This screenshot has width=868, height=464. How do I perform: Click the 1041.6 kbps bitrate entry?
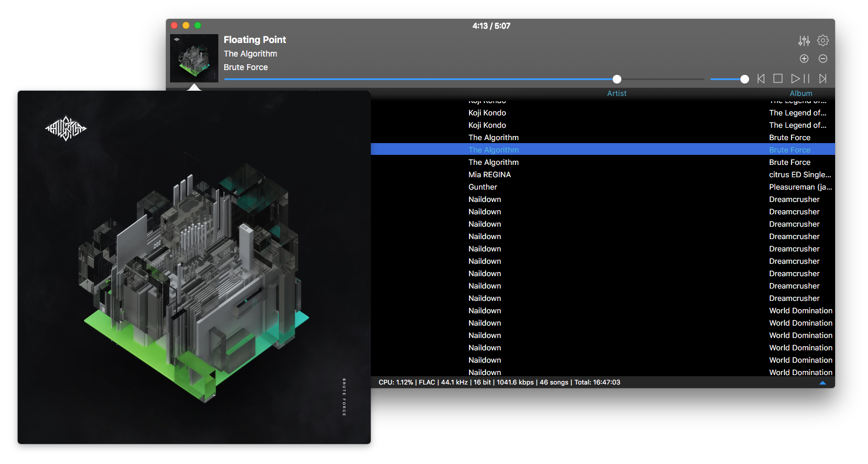(x=515, y=382)
